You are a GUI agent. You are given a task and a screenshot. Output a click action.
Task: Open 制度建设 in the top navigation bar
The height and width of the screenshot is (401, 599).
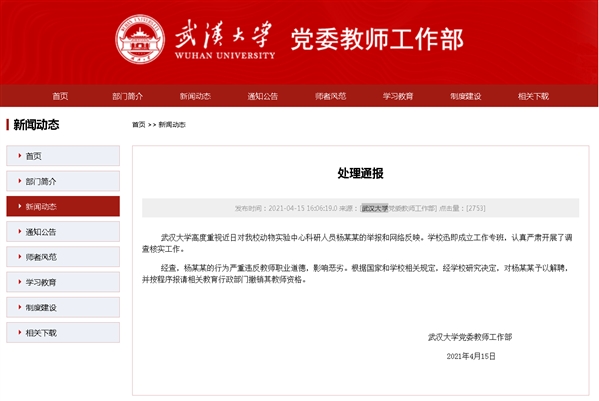click(x=465, y=96)
